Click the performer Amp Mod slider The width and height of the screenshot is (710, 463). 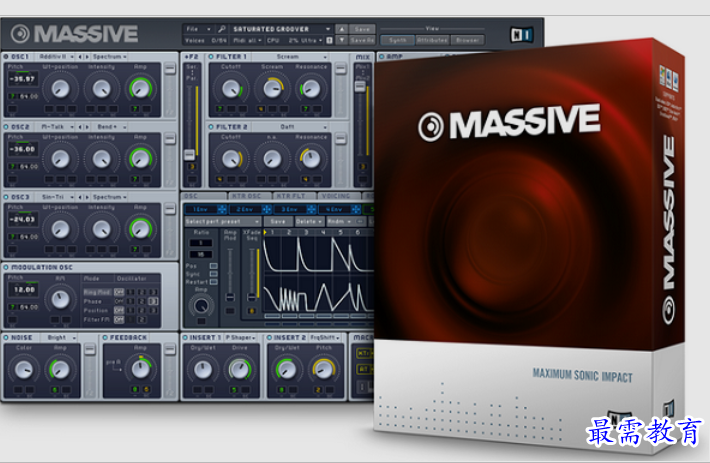(x=230, y=297)
